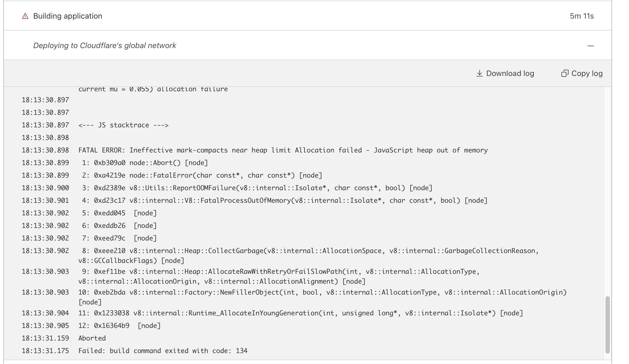Click the node::FatalError stack frame line
This screenshot has height=364, width=629.
(202, 175)
